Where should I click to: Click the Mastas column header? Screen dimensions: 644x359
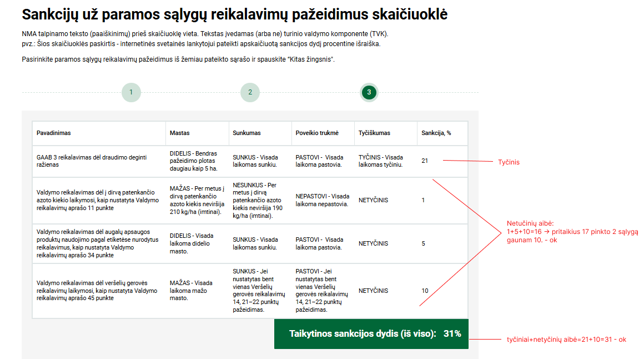click(179, 133)
